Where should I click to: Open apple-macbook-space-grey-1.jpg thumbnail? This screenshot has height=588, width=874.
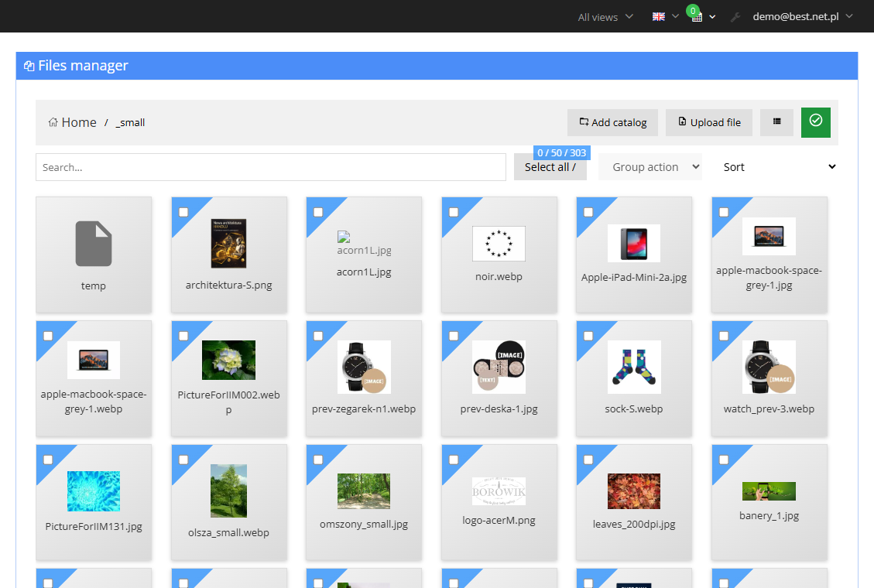coord(769,236)
